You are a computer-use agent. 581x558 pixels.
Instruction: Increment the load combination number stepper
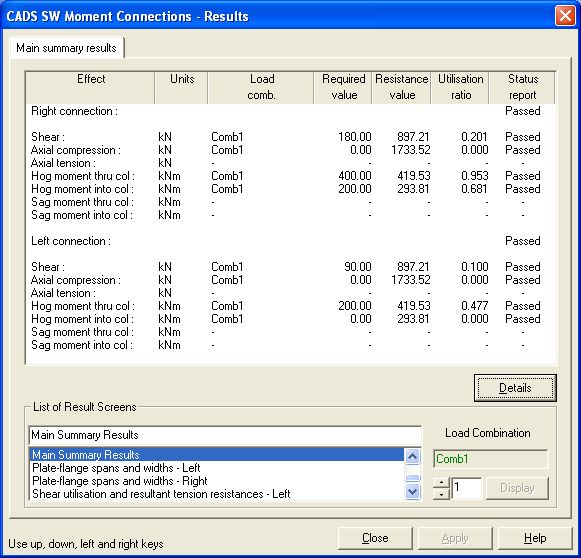pos(441,482)
